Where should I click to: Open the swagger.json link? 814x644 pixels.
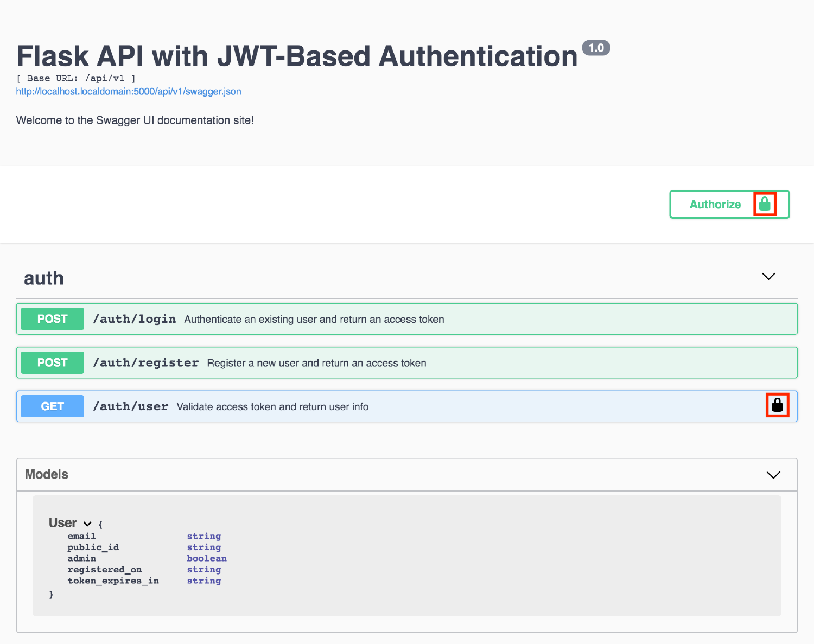[129, 91]
